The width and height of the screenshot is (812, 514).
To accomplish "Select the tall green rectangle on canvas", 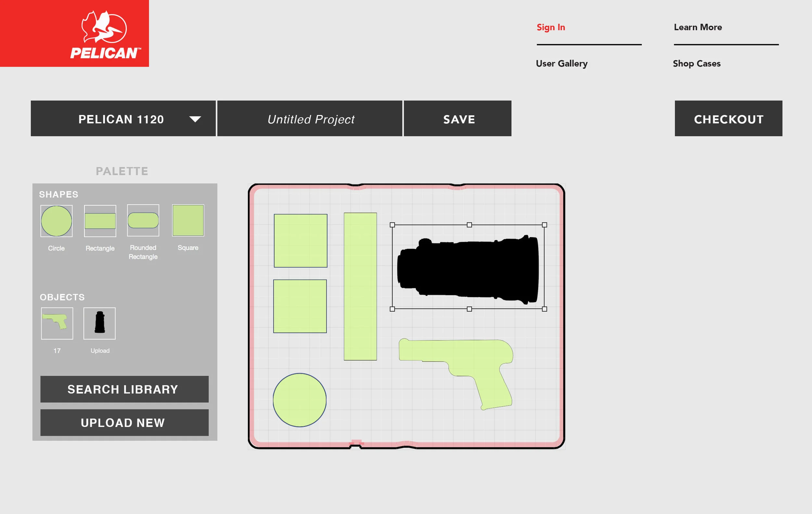I will 360,287.
